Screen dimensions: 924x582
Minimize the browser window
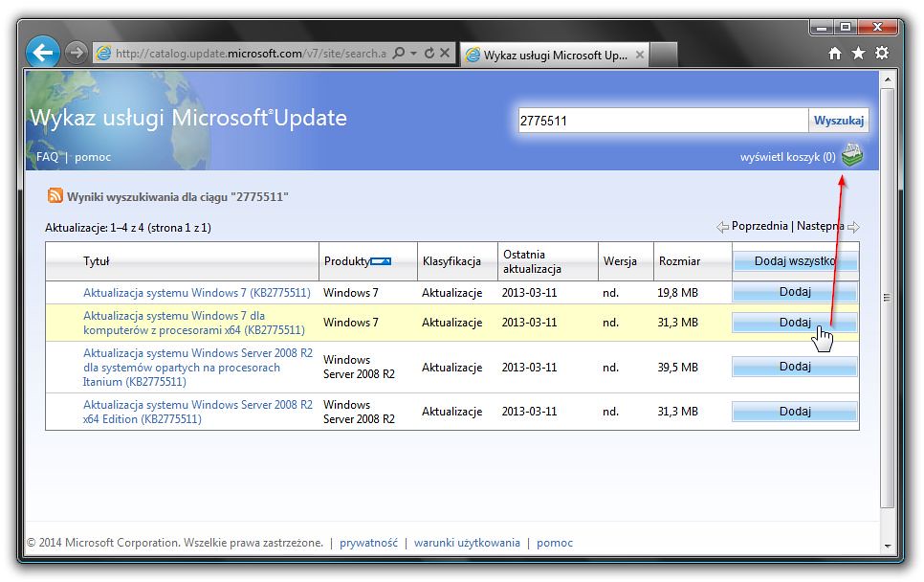822,27
